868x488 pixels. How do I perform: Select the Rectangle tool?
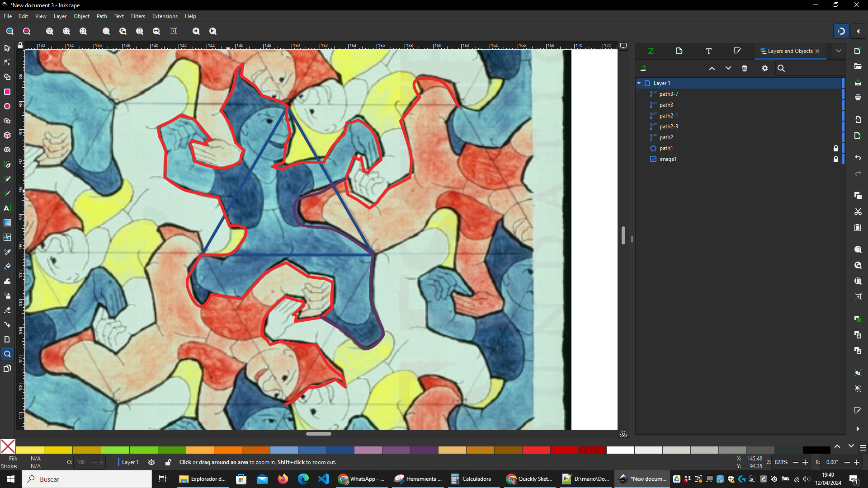pos(7,92)
